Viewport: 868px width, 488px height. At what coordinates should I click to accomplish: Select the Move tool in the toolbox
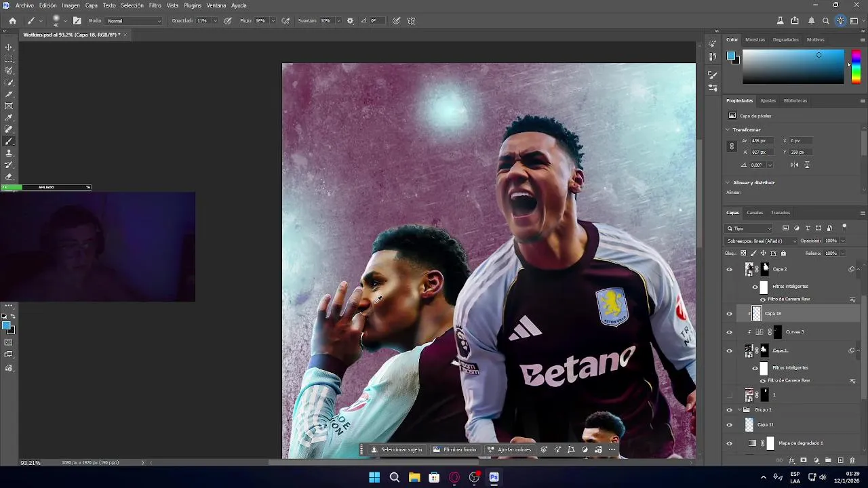click(x=9, y=47)
